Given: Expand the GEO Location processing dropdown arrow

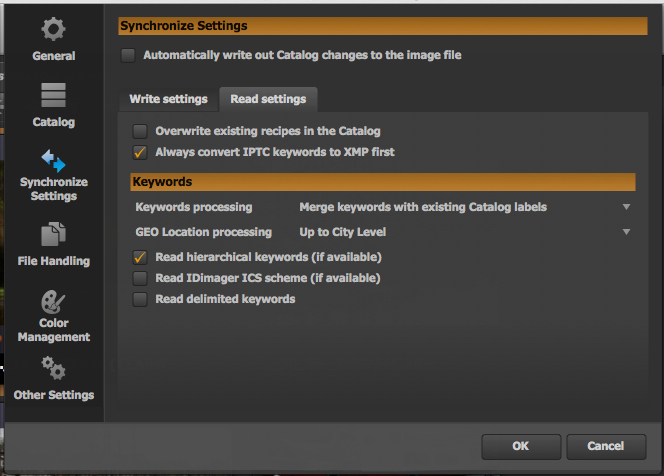Looking at the screenshot, I should click(x=626, y=232).
